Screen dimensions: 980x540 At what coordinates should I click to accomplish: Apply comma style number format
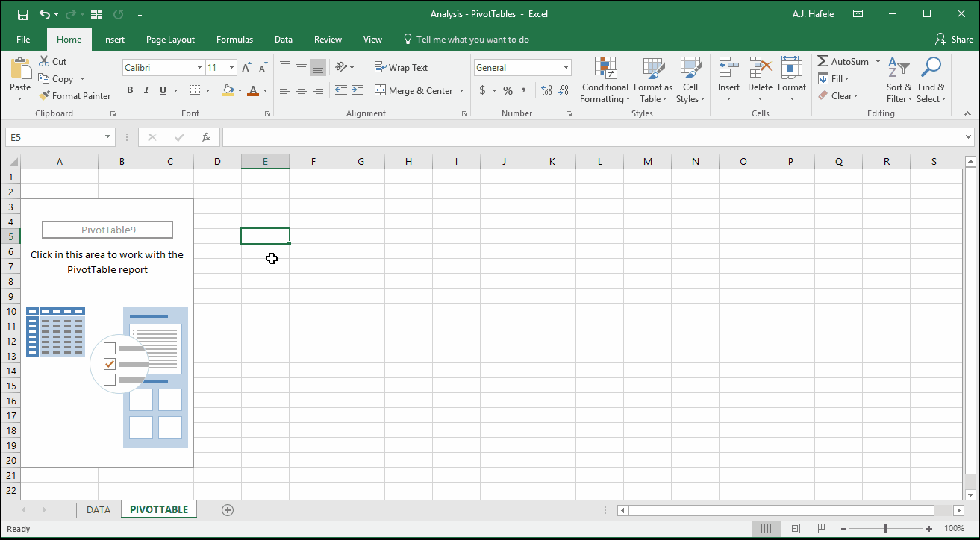[524, 90]
